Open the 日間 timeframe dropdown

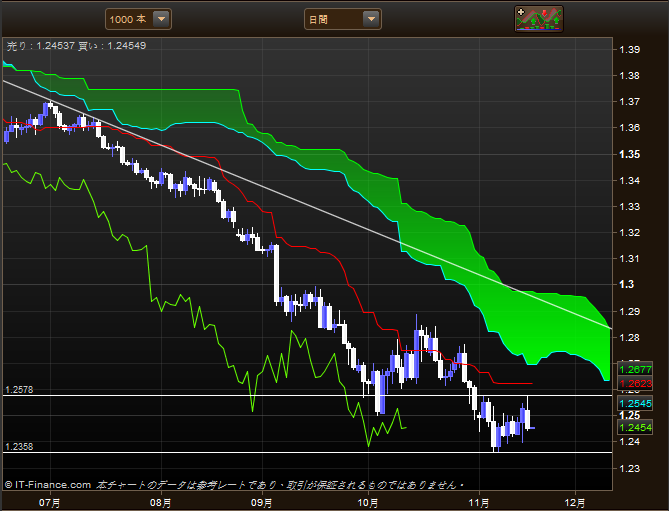pyautogui.click(x=343, y=19)
